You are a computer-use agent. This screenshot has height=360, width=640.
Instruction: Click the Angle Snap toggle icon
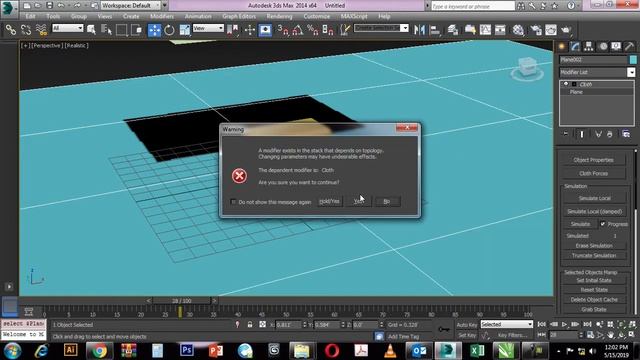298,30
